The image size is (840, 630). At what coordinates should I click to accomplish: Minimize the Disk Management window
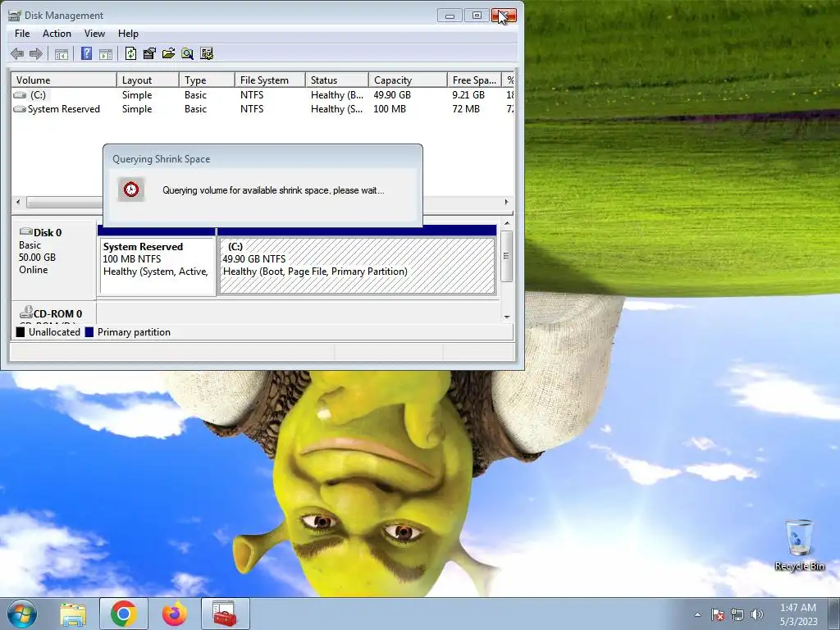(450, 16)
